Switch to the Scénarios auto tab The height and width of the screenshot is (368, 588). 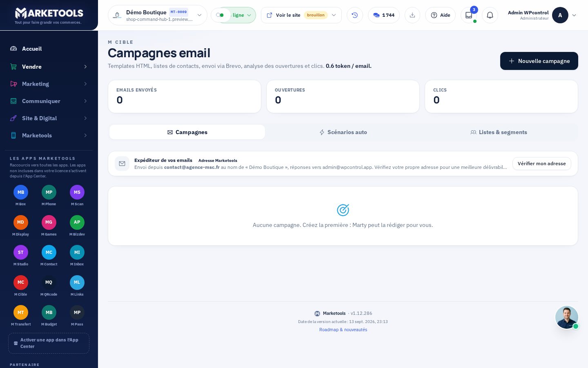[343, 132]
